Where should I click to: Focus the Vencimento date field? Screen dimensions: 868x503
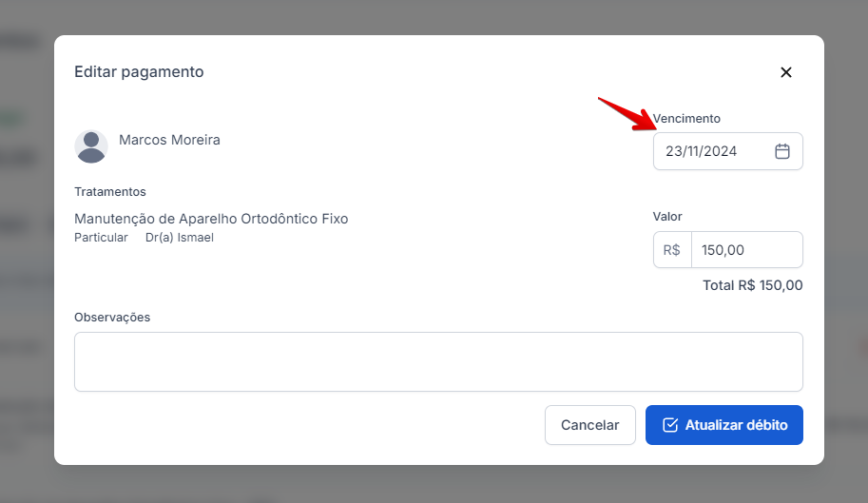click(x=713, y=151)
